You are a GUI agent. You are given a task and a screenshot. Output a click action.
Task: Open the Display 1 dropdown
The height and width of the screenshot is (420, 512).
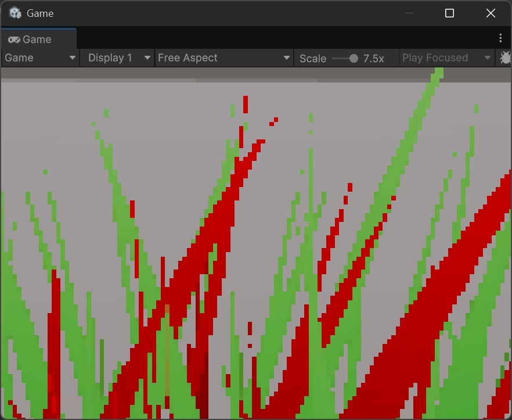tap(117, 58)
